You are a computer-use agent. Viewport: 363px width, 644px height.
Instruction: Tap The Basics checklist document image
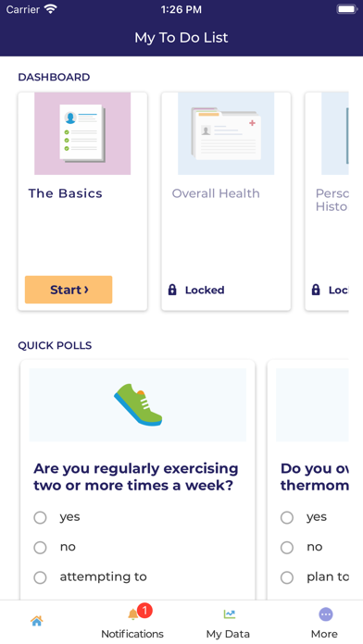(x=82, y=133)
